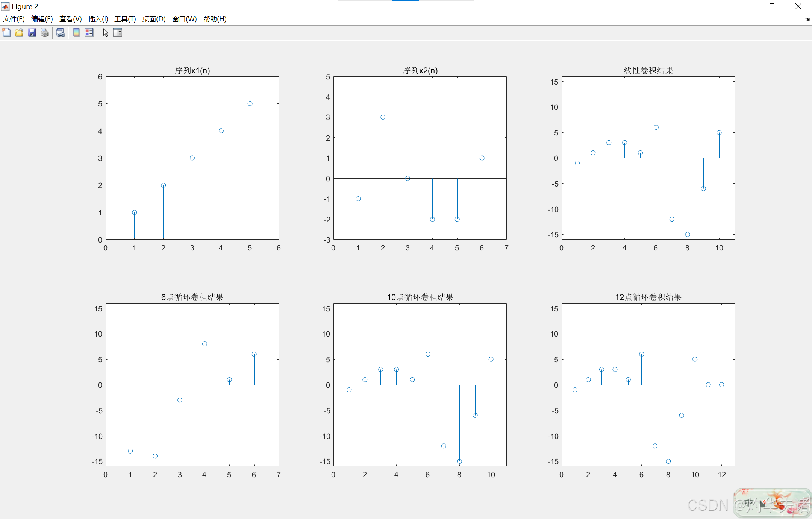
Task: Click the MATLAB logo in the title bar
Action: click(x=5, y=6)
